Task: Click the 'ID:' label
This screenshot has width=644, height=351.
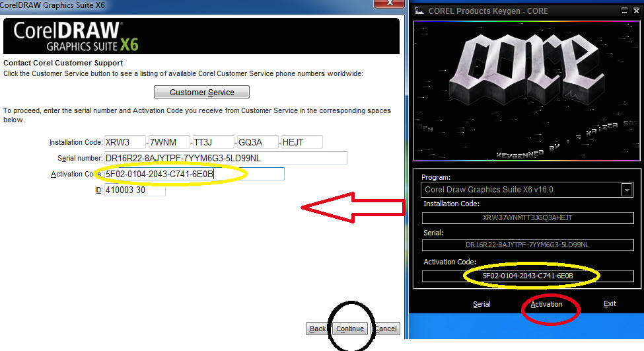Action: [98, 190]
